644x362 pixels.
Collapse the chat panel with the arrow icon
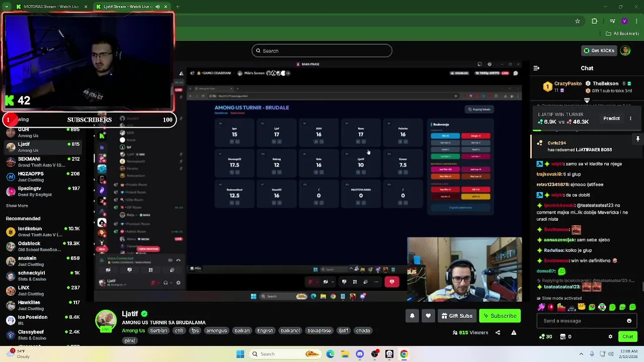coord(536,68)
